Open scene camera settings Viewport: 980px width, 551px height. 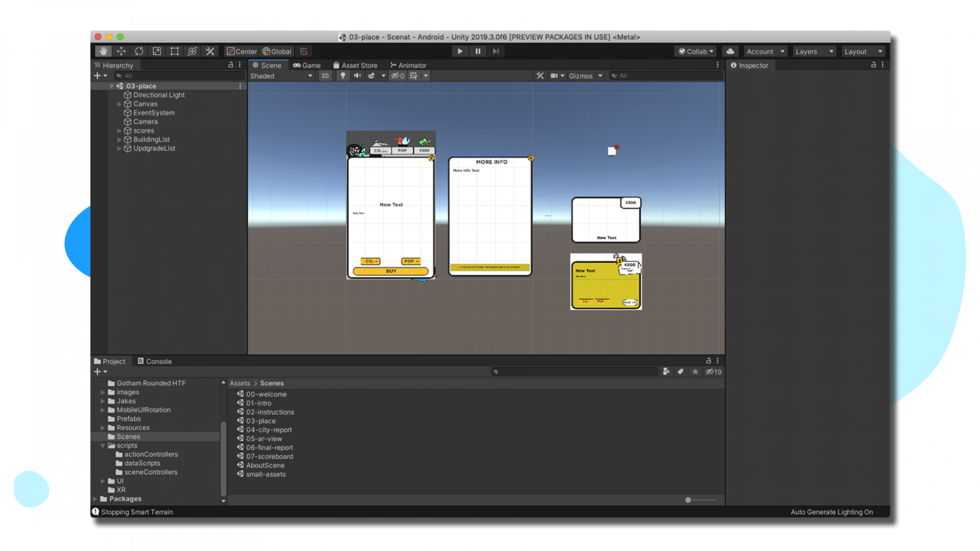point(557,76)
